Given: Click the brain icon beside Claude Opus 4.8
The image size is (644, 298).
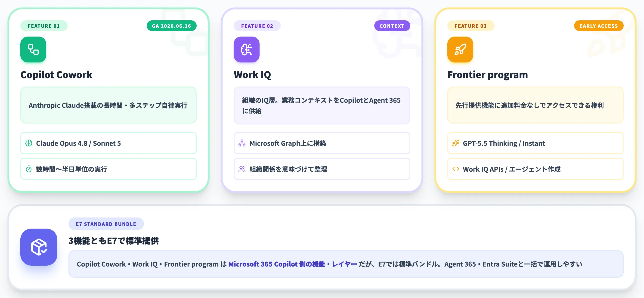Looking at the screenshot, I should (x=29, y=143).
